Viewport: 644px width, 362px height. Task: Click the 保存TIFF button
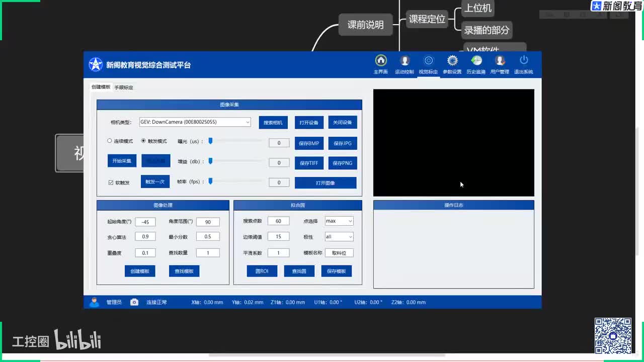tap(309, 163)
